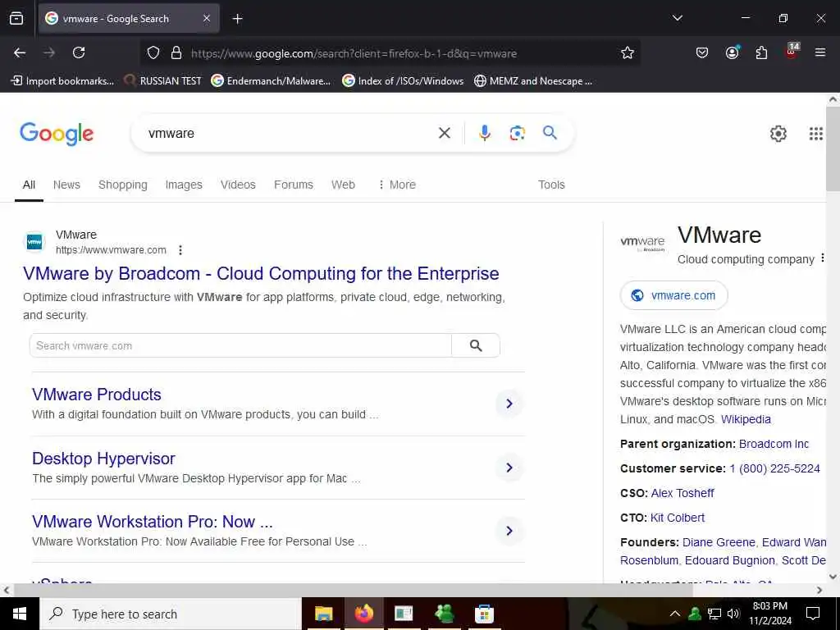Select the All results tab
This screenshot has height=630, width=840.
coord(29,185)
